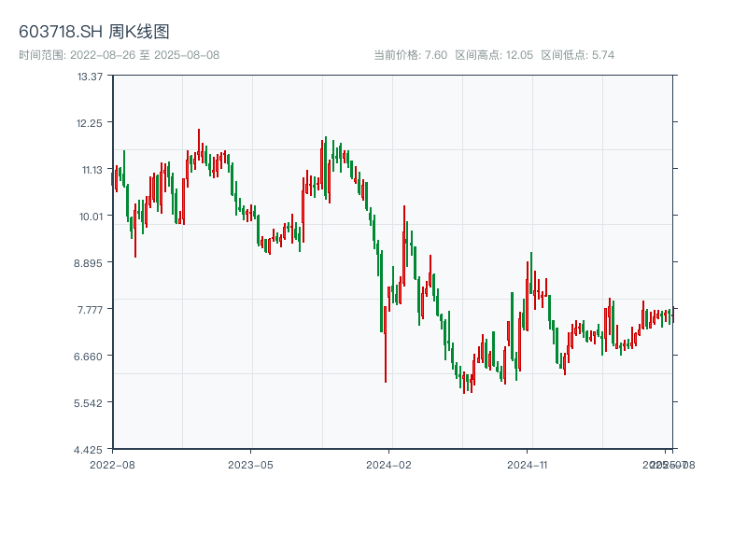Click the 2024-02 x-axis date label
Image resolution: width=747 pixels, height=560 pixels.
(x=389, y=464)
